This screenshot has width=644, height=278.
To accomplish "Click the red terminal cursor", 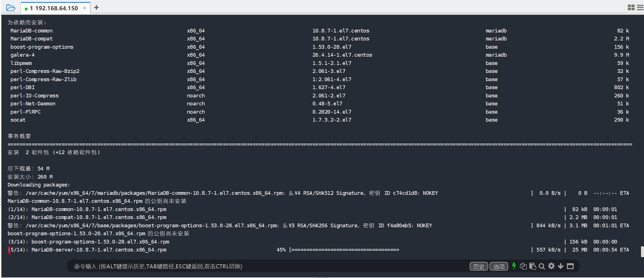I will click(9, 250).
